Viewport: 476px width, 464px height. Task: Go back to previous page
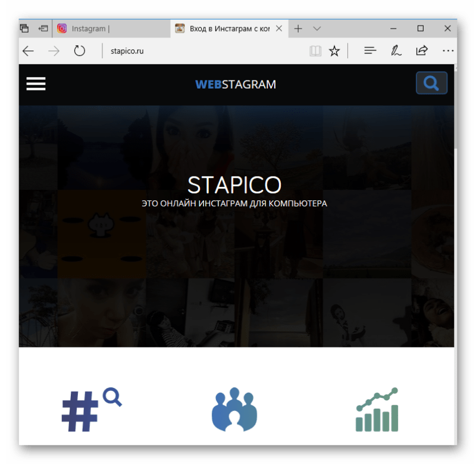pyautogui.click(x=28, y=51)
